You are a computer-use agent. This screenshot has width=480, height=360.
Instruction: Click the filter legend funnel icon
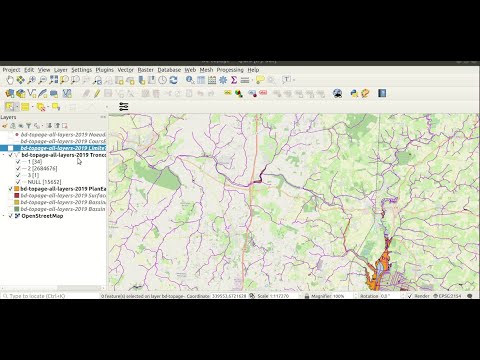pyautogui.click(x=29, y=126)
